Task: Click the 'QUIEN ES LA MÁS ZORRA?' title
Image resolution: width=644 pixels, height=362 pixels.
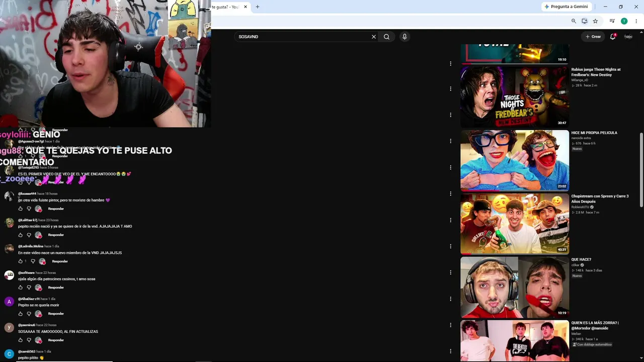Action: tap(595, 326)
